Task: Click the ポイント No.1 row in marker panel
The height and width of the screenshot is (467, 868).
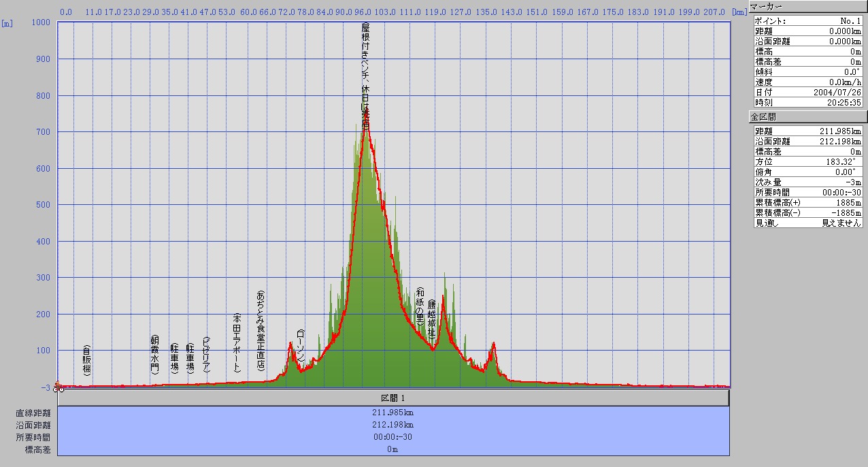Action: click(x=807, y=21)
